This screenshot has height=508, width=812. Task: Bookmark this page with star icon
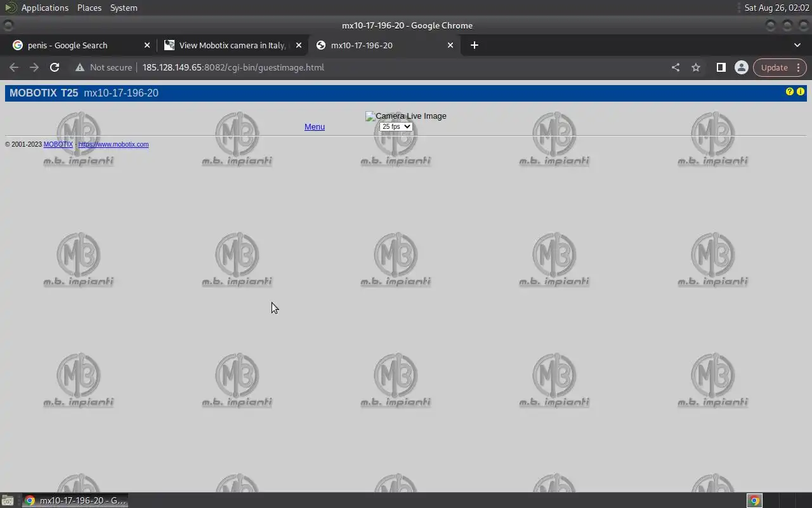point(696,67)
